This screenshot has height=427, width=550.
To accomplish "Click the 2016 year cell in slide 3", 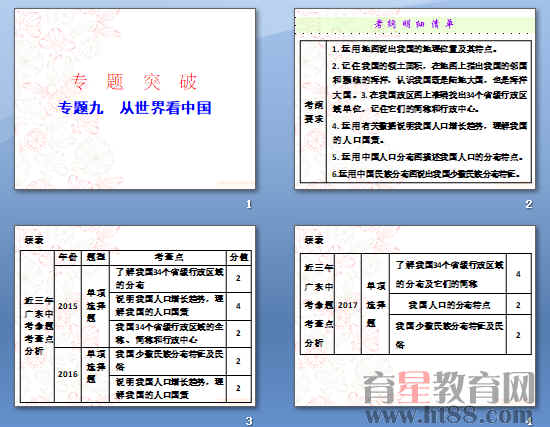I will click(x=68, y=374).
